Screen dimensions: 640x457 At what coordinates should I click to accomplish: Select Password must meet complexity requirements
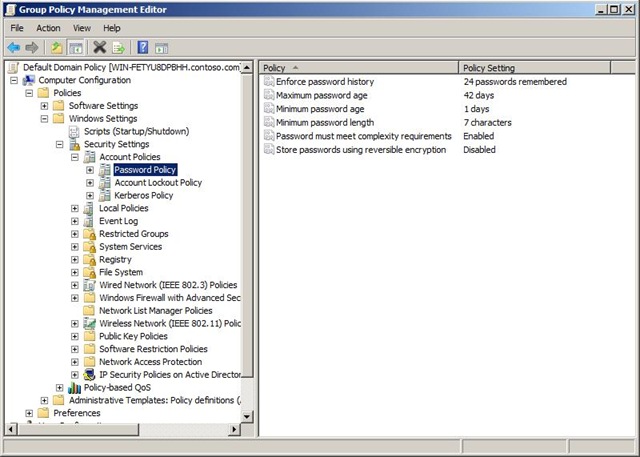[364, 136]
